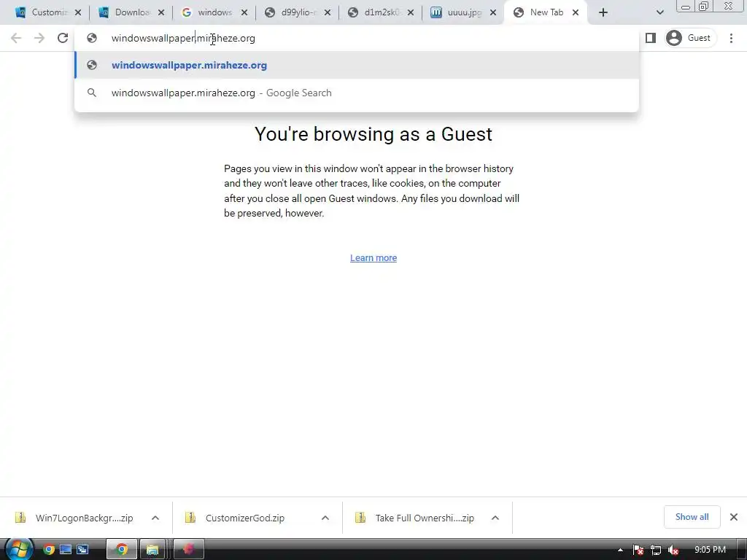Close the uuuu.jpg tab
The width and height of the screenshot is (747, 560).
click(494, 13)
